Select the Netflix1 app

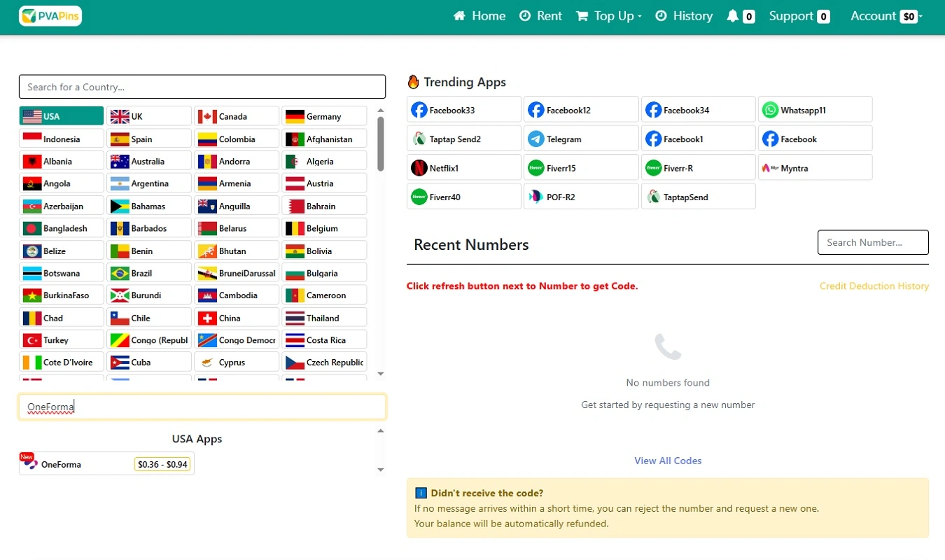tap(464, 168)
